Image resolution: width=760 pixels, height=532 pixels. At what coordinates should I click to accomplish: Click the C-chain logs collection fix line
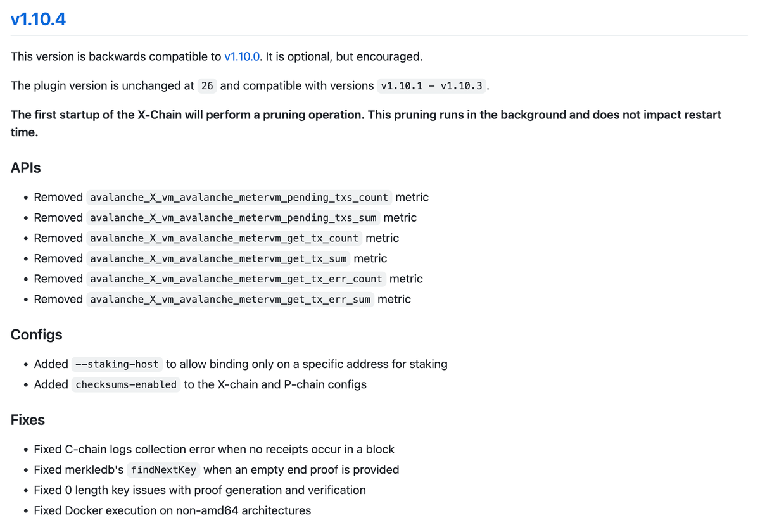click(x=214, y=450)
